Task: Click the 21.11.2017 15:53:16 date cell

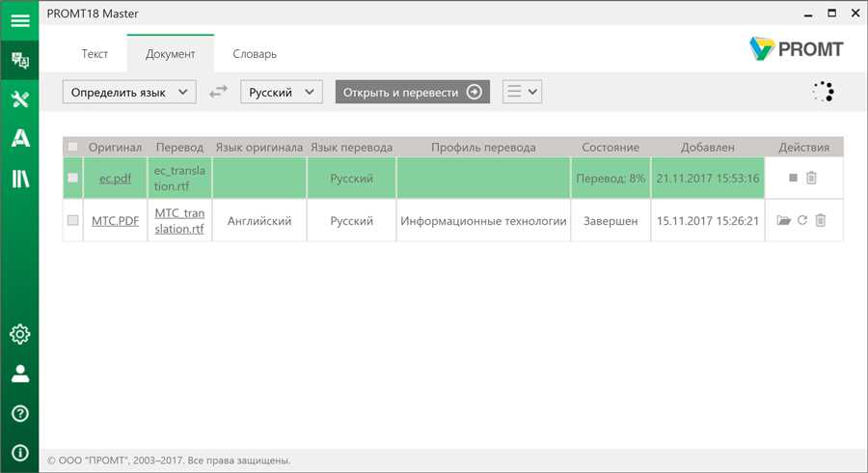Action: 708,179
